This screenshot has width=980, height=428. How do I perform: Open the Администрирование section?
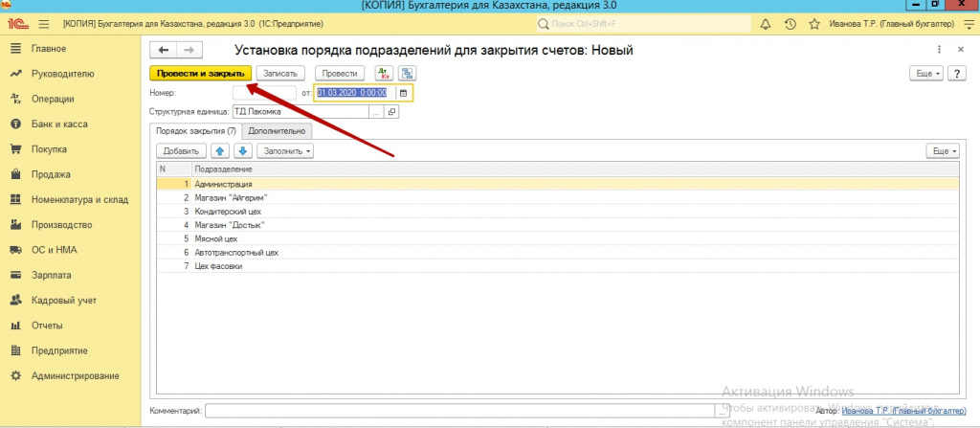tap(75, 376)
